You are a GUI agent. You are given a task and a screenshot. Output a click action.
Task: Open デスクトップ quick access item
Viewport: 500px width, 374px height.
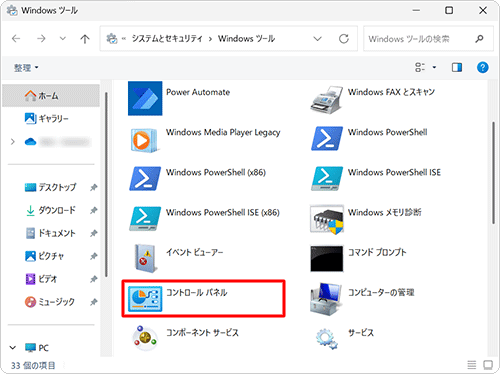[51, 187]
